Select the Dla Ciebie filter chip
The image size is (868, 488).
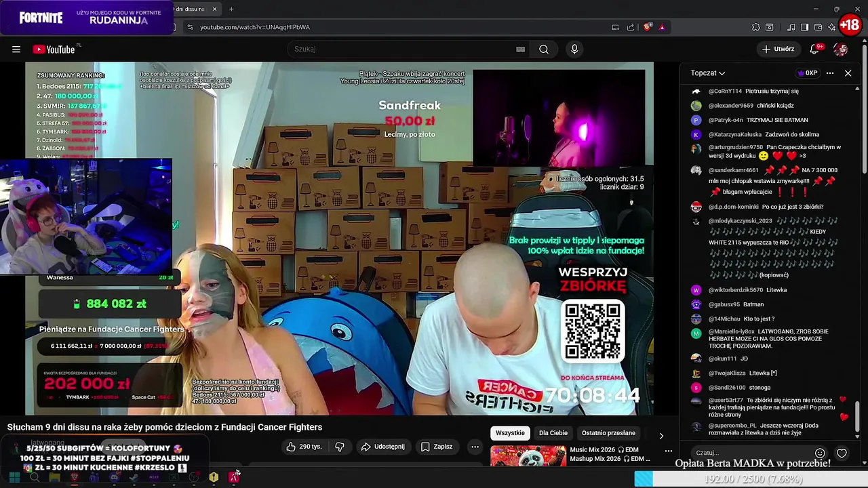553,433
